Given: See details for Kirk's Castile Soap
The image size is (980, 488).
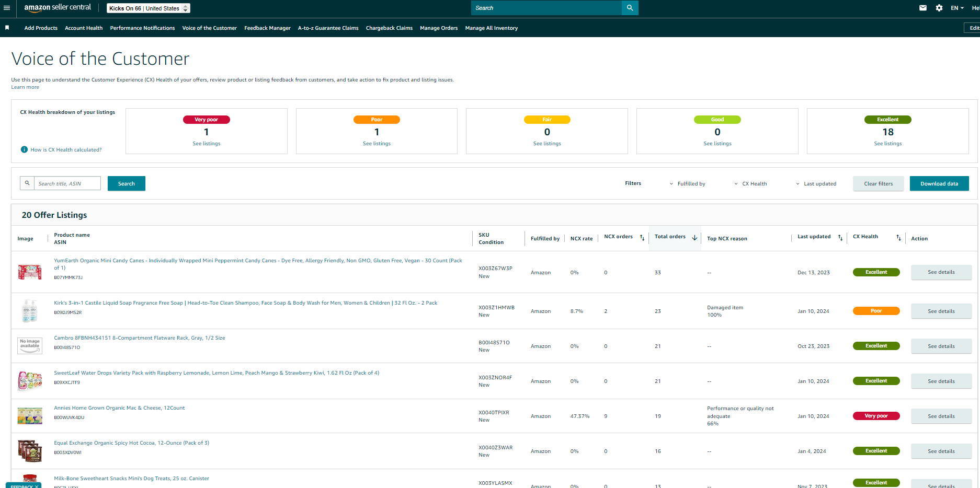Looking at the screenshot, I should pyautogui.click(x=941, y=311).
